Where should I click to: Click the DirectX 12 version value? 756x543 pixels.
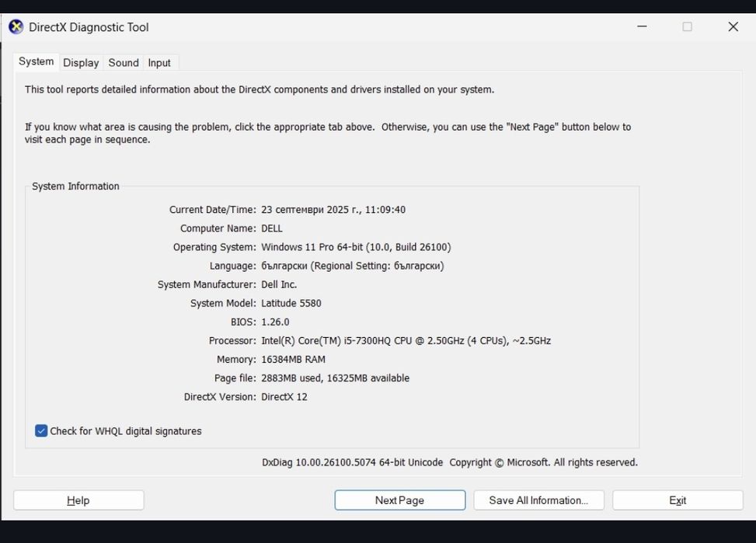point(284,397)
